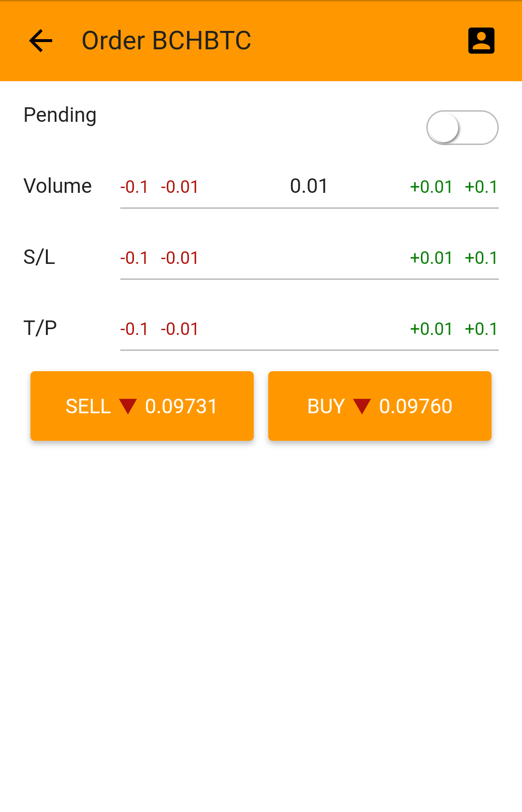Viewport: 522px width, 812px height.
Task: Open the account profile icon
Action: (481, 41)
